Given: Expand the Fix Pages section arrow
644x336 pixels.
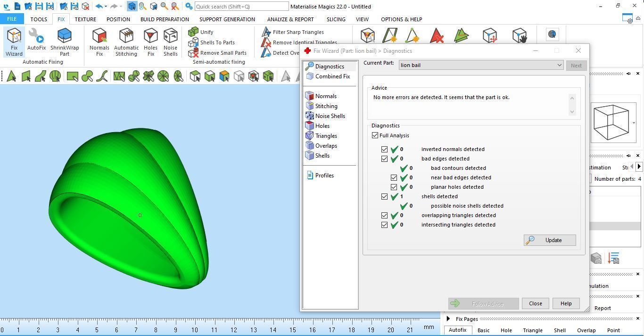Looking at the screenshot, I should pos(448,319).
